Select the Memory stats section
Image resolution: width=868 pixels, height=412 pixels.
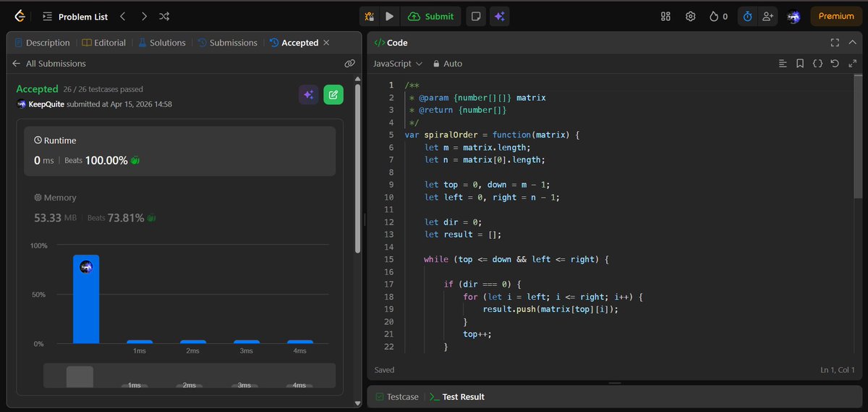point(179,208)
